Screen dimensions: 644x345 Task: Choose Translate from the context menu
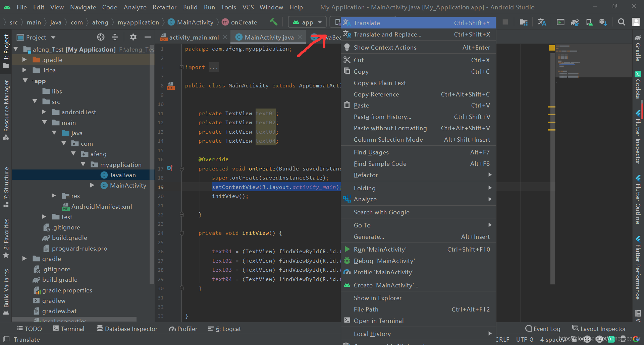[418, 23]
